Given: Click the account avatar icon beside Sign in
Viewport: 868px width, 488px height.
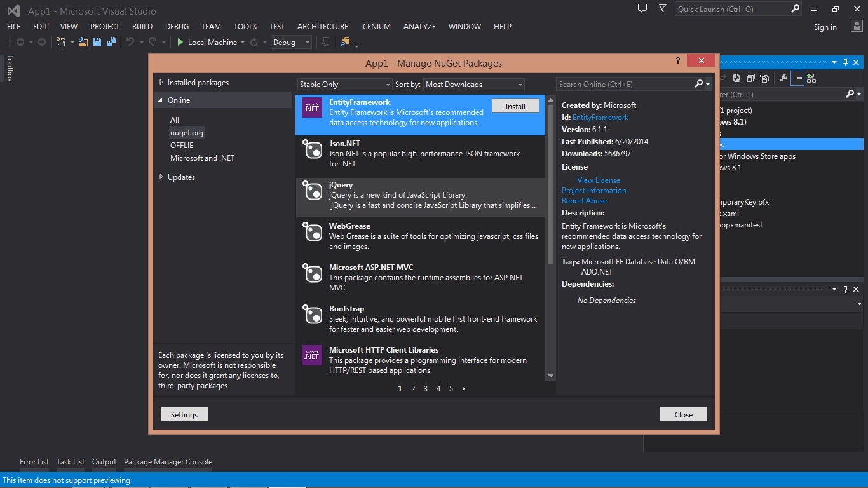Looking at the screenshot, I should [x=856, y=25].
